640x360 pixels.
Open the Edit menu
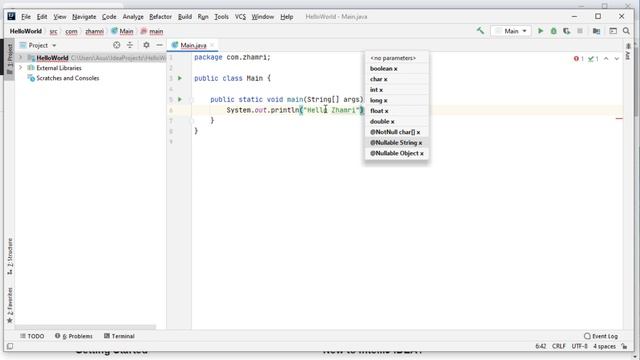click(42, 17)
